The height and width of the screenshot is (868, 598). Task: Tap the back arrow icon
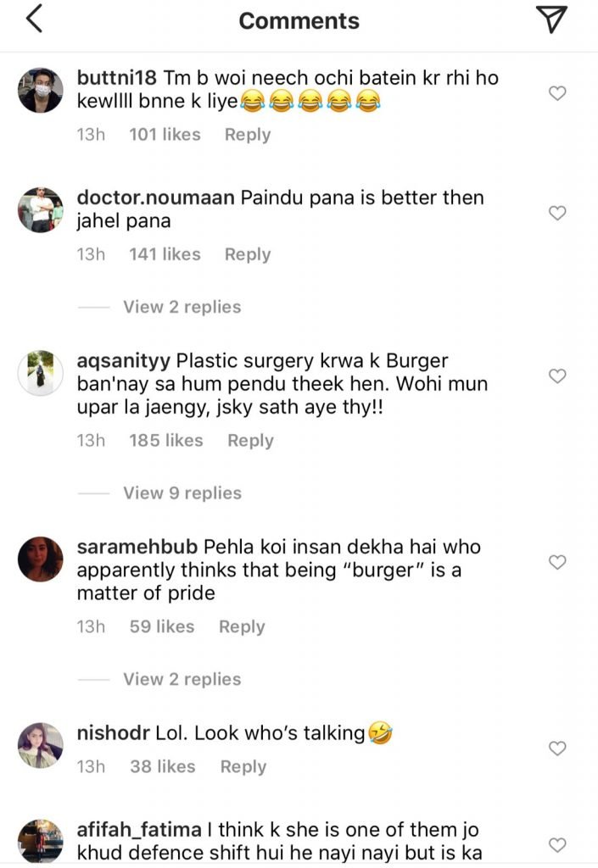(x=34, y=21)
